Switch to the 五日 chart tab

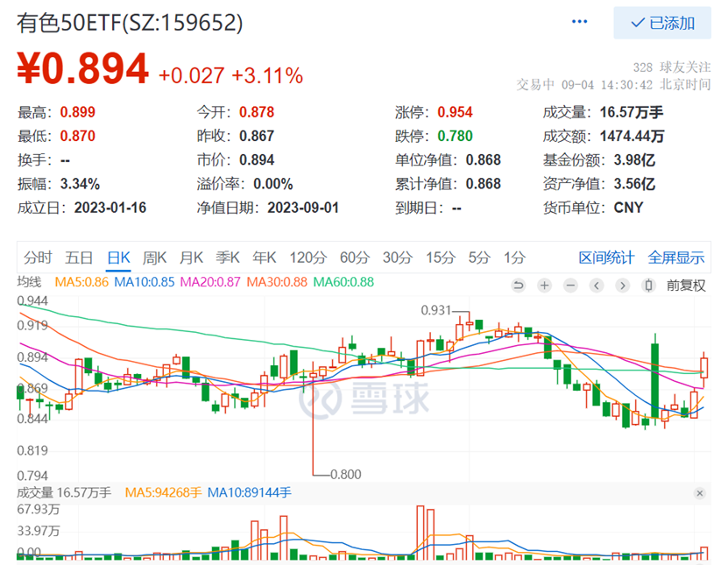79,258
